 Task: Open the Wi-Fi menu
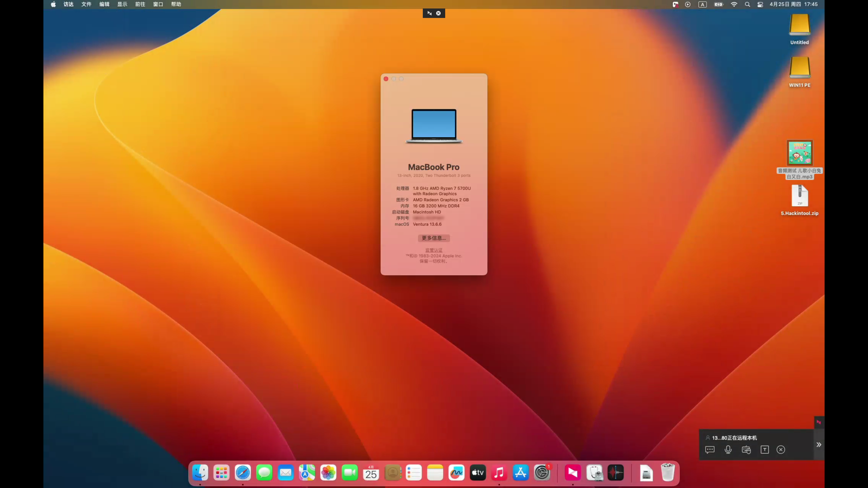[734, 4]
